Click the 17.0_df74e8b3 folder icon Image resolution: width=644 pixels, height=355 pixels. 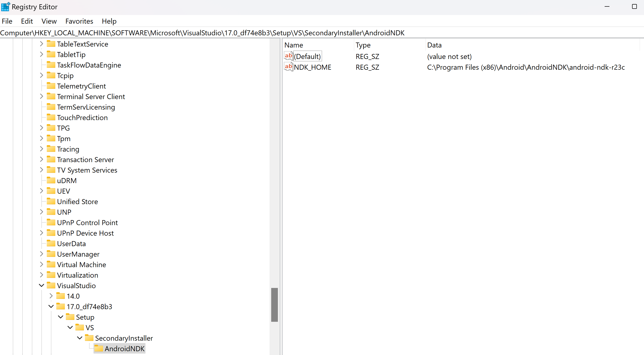(x=61, y=306)
